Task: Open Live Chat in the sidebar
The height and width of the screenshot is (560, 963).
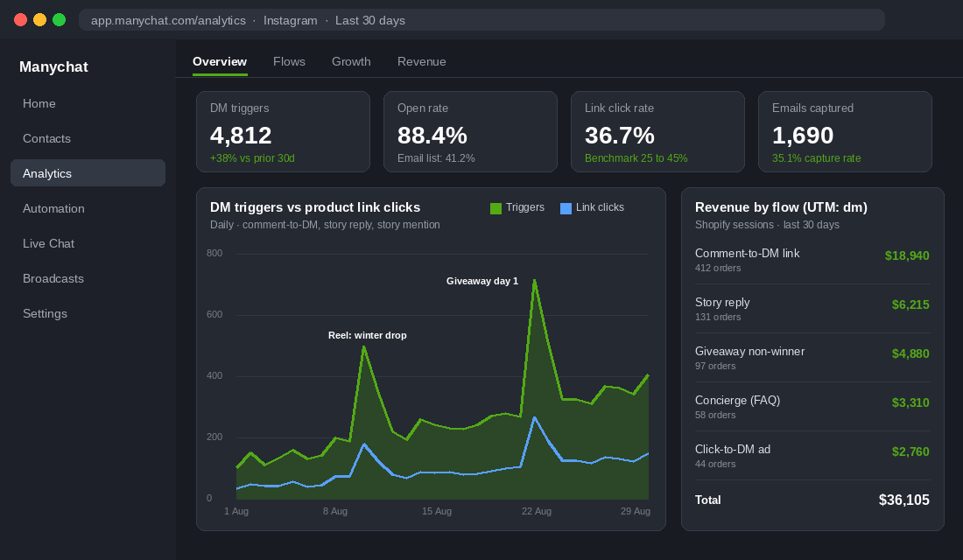Action: coord(88,244)
